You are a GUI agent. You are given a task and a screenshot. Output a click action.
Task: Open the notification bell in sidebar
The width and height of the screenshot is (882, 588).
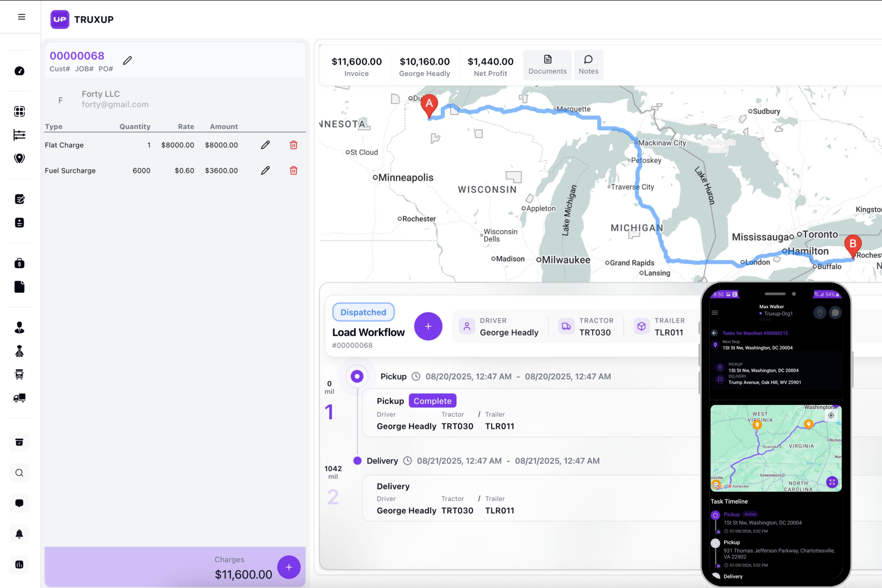(20, 534)
